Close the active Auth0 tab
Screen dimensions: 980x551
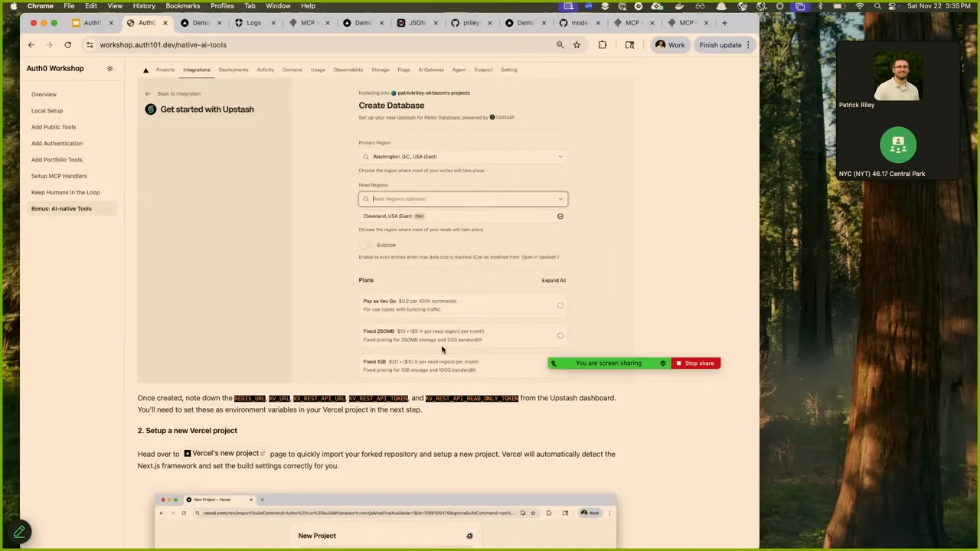pos(165,23)
